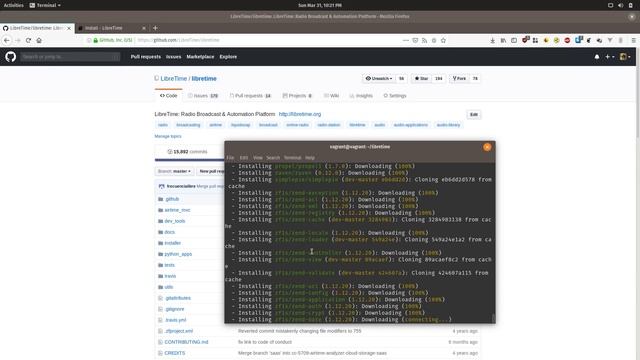640x360 pixels.
Task: Open the repository Settings tab
Action: (x=395, y=96)
